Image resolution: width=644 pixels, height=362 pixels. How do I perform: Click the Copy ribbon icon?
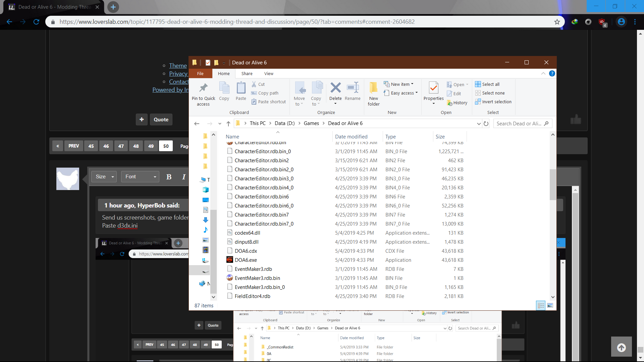(x=224, y=88)
